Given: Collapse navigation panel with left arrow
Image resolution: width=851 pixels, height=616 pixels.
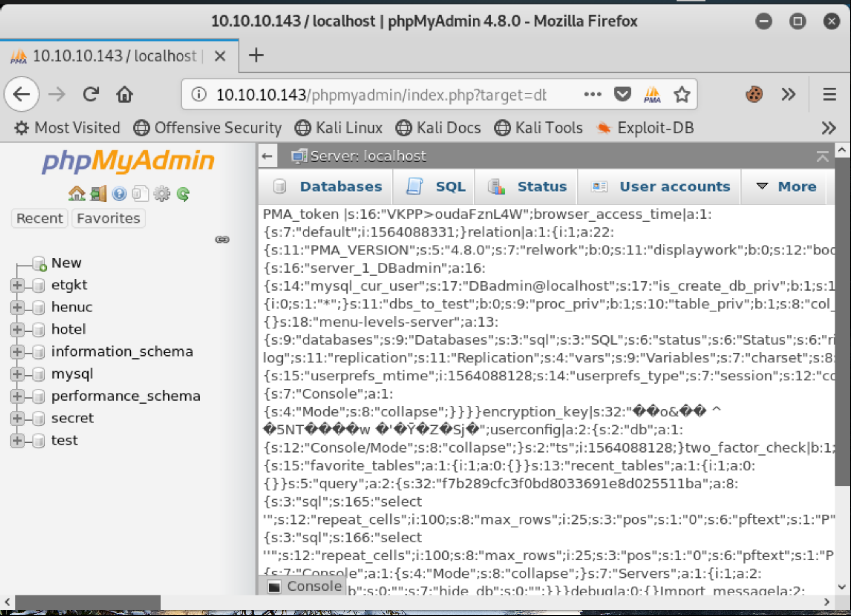Looking at the screenshot, I should point(267,156).
